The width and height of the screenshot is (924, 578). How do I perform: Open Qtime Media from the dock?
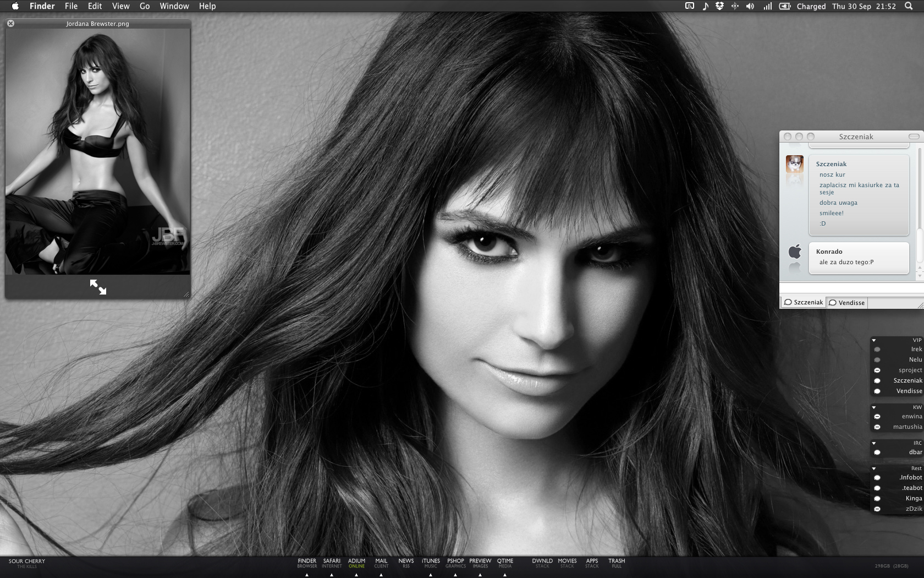505,563
